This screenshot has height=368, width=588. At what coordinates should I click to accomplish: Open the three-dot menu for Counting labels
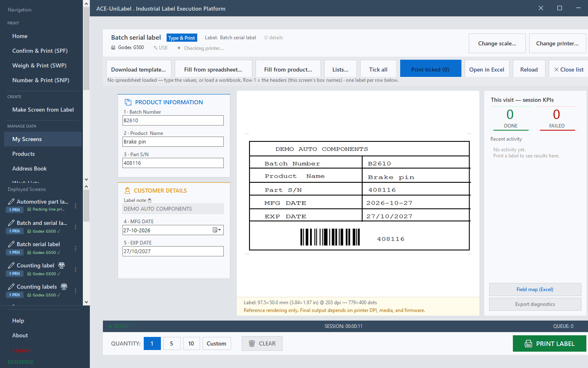point(76,291)
